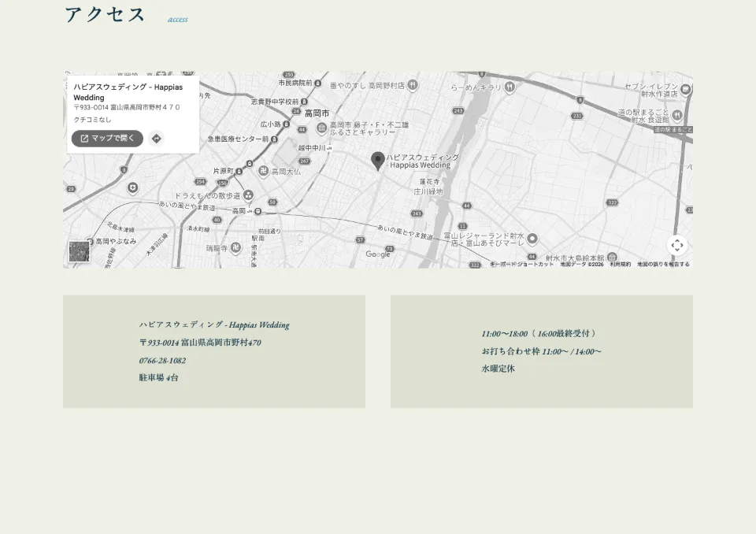The width and height of the screenshot is (756, 534).
Task: Open the map with マップで開く button
Action: (x=107, y=139)
